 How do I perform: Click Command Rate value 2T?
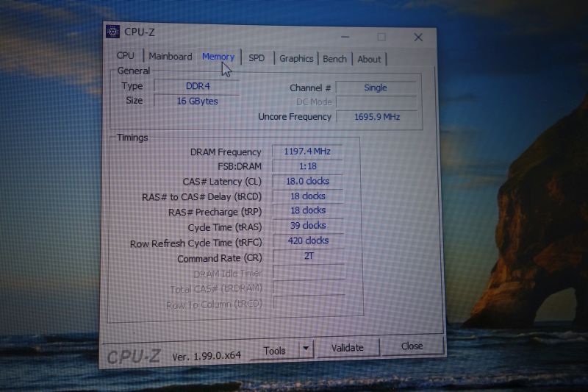(309, 256)
